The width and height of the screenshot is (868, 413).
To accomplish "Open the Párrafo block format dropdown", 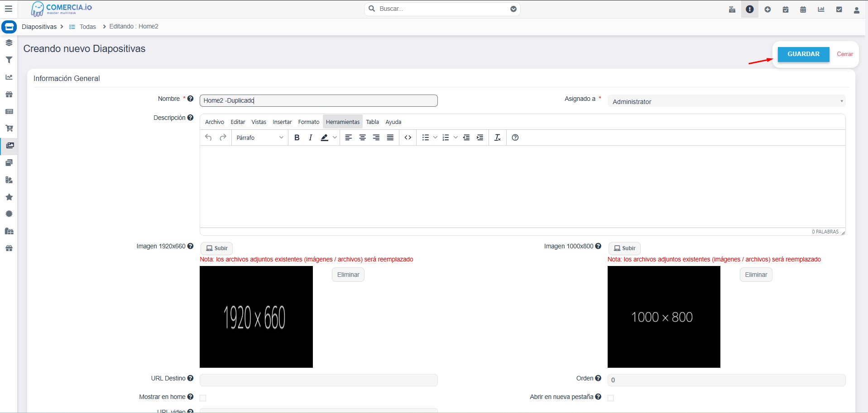I will (260, 138).
